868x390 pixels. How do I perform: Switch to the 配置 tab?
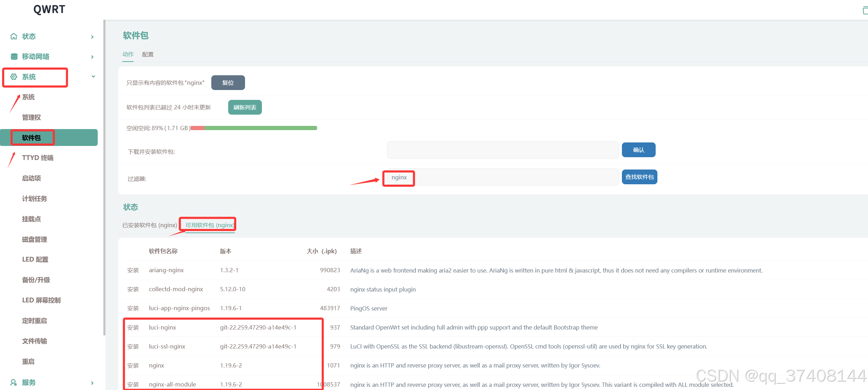(148, 55)
